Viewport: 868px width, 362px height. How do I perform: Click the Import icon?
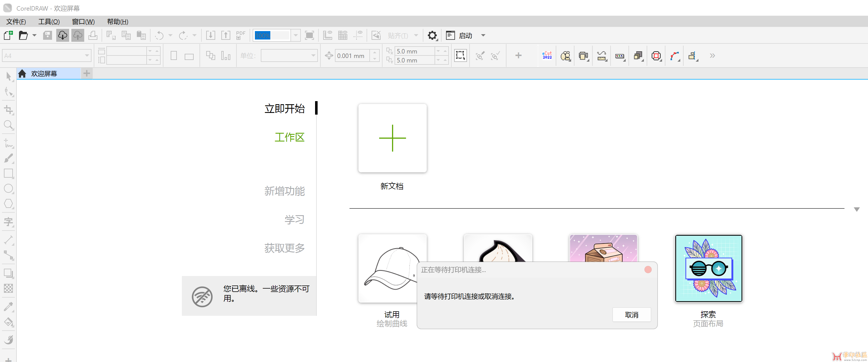click(x=211, y=35)
